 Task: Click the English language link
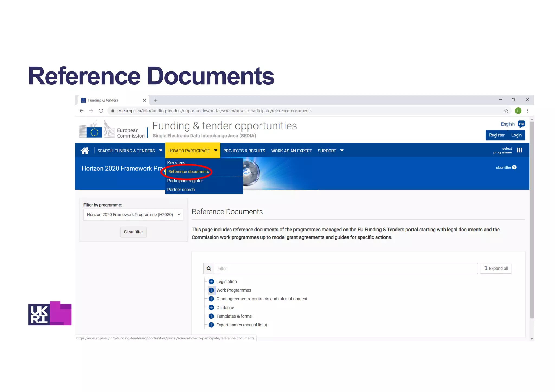point(507,124)
